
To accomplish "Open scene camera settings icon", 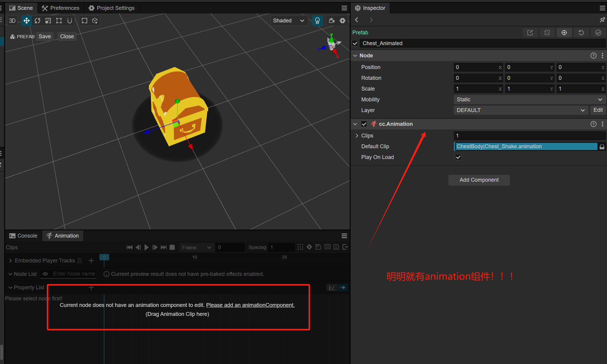I will click(x=331, y=21).
